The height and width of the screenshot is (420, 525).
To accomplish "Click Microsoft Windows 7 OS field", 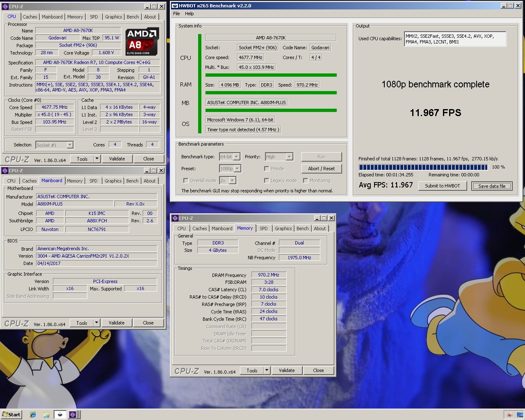I will 240,120.
